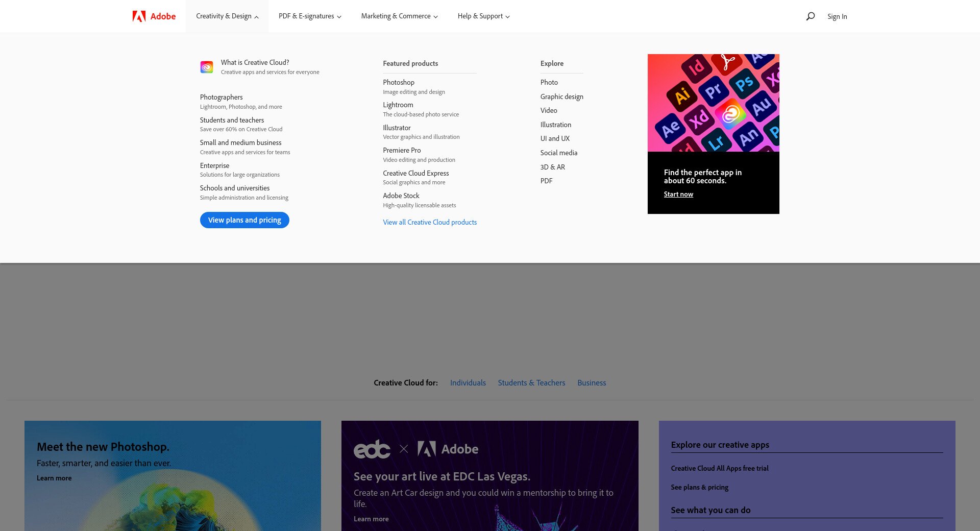The image size is (980, 531).
Task: Select the Individuals tab
Action: (x=468, y=383)
